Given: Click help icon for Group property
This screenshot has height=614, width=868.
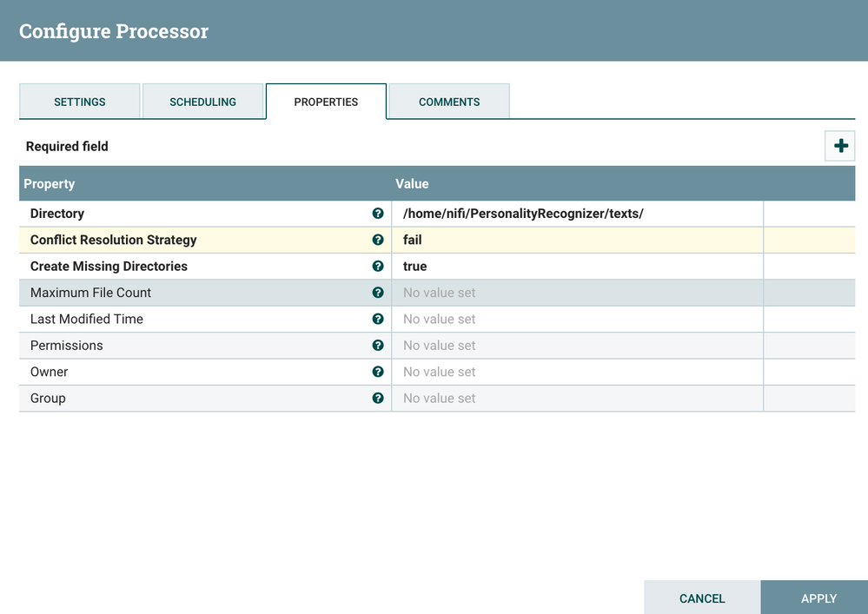Looking at the screenshot, I should [378, 398].
